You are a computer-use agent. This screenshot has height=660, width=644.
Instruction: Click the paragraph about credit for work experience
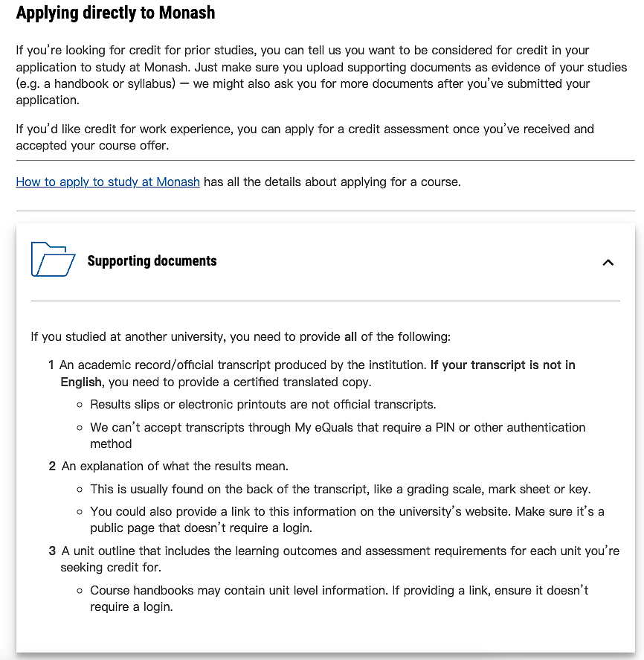click(305, 137)
